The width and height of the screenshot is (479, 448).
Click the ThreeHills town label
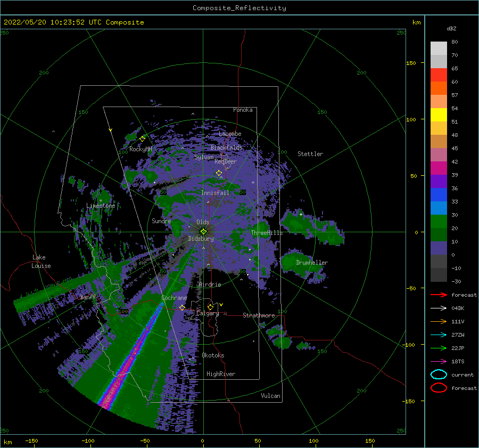[x=267, y=233]
